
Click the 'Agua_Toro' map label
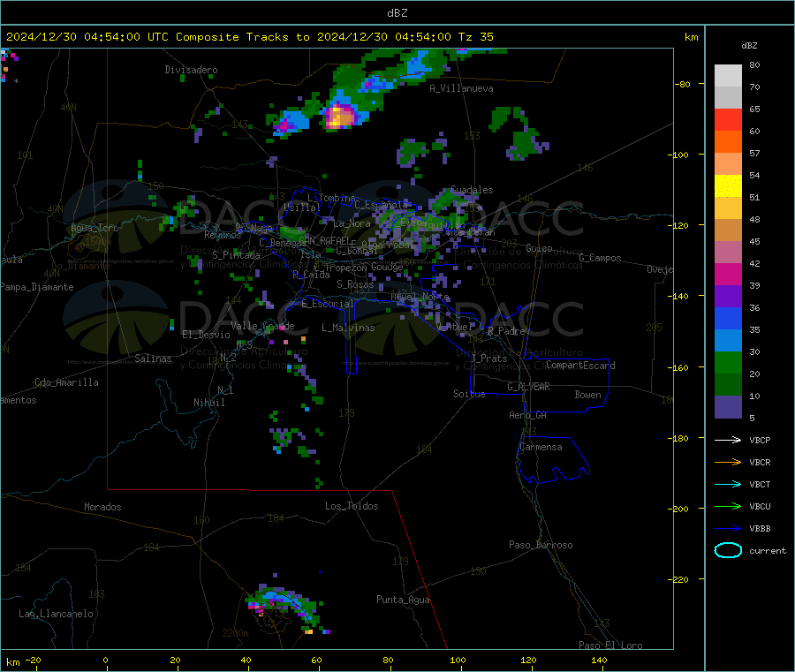(x=95, y=228)
